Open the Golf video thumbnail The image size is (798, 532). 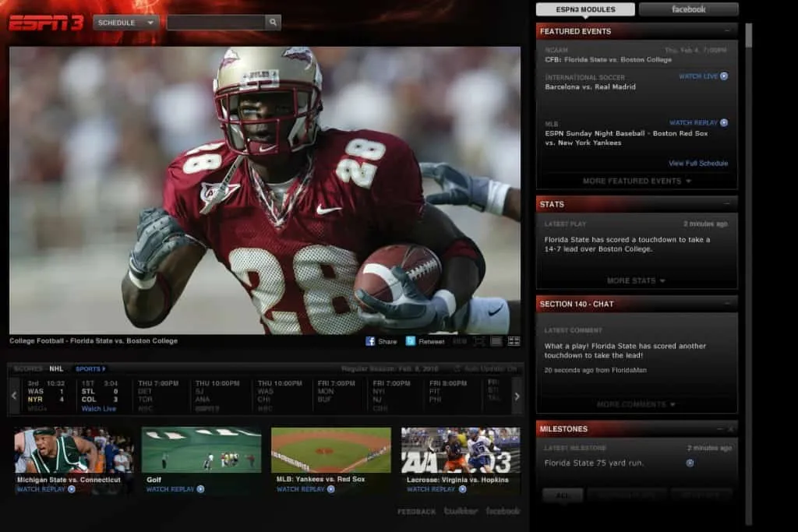(x=202, y=450)
